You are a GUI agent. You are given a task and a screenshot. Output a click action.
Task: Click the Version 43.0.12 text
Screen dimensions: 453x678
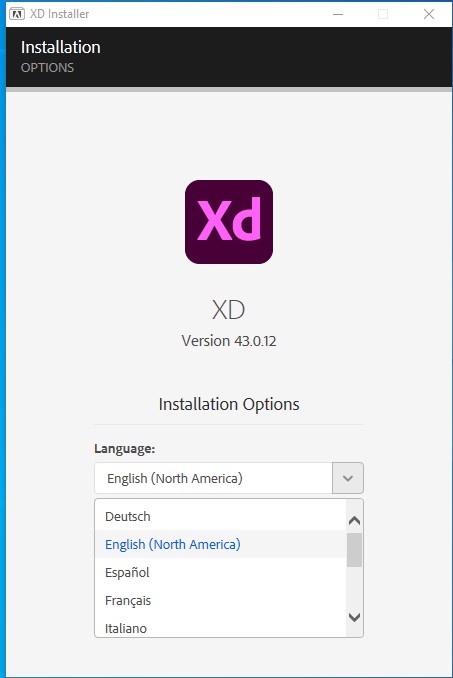pos(229,341)
